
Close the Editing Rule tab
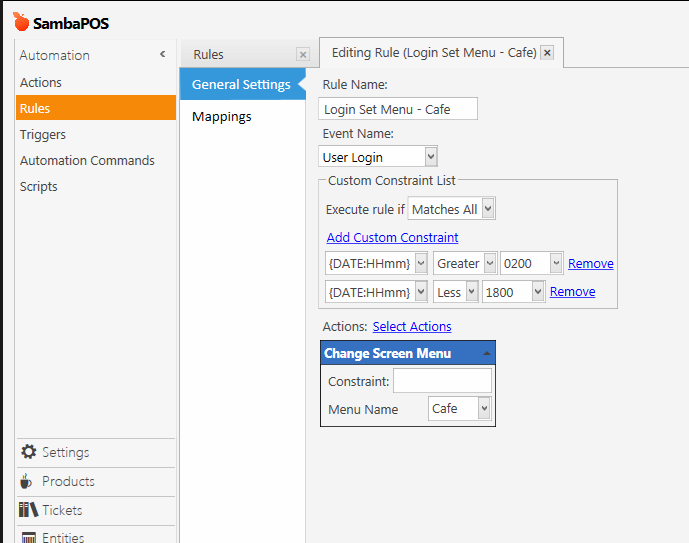(x=547, y=53)
